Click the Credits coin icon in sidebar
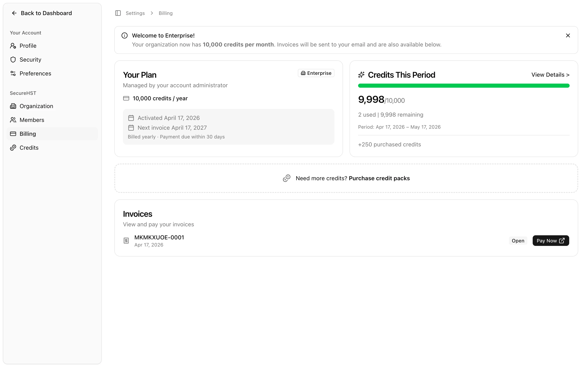 13,148
